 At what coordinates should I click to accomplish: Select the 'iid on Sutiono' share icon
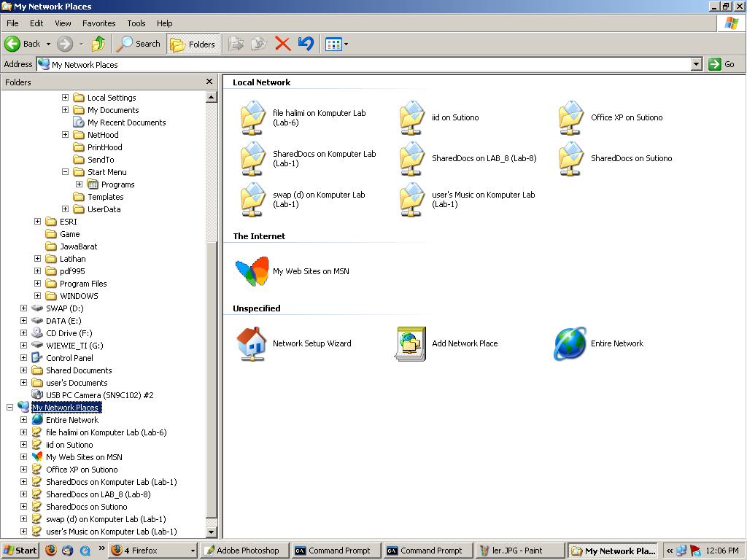pyautogui.click(x=411, y=117)
